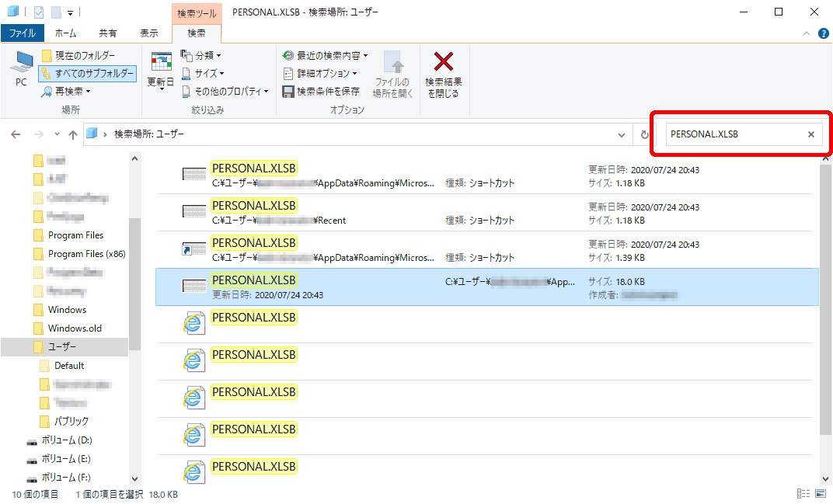Viewport: 833px width, 504px height.
Task: Click the address bar path 検索場所: ユーザー
Action: point(148,134)
